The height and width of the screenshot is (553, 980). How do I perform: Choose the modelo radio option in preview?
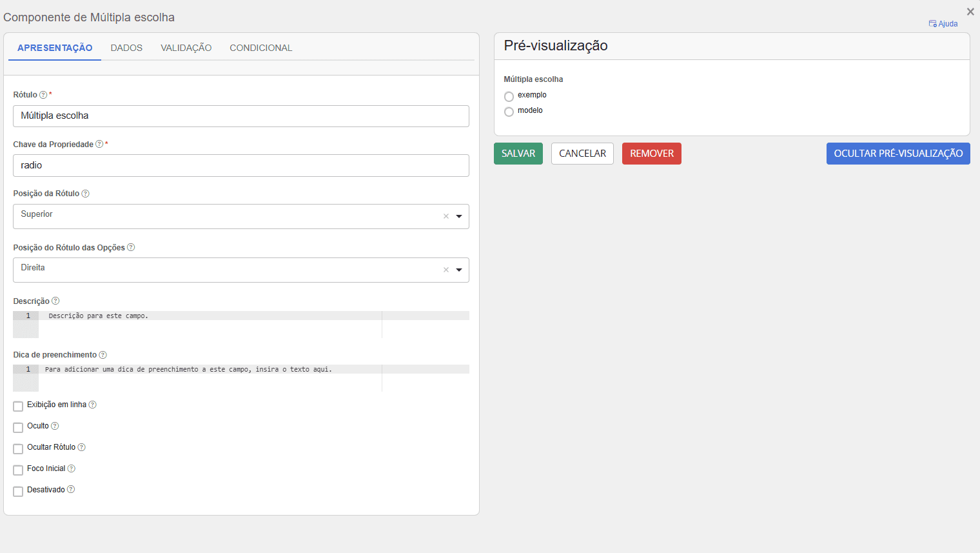point(509,112)
